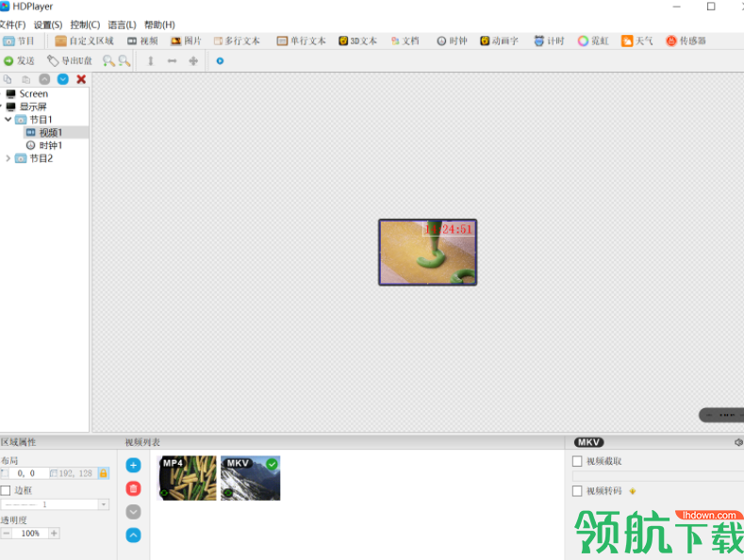Viewport: 744px width, 560px height.
Task: Add a 计时 timer element
Action: 549,41
